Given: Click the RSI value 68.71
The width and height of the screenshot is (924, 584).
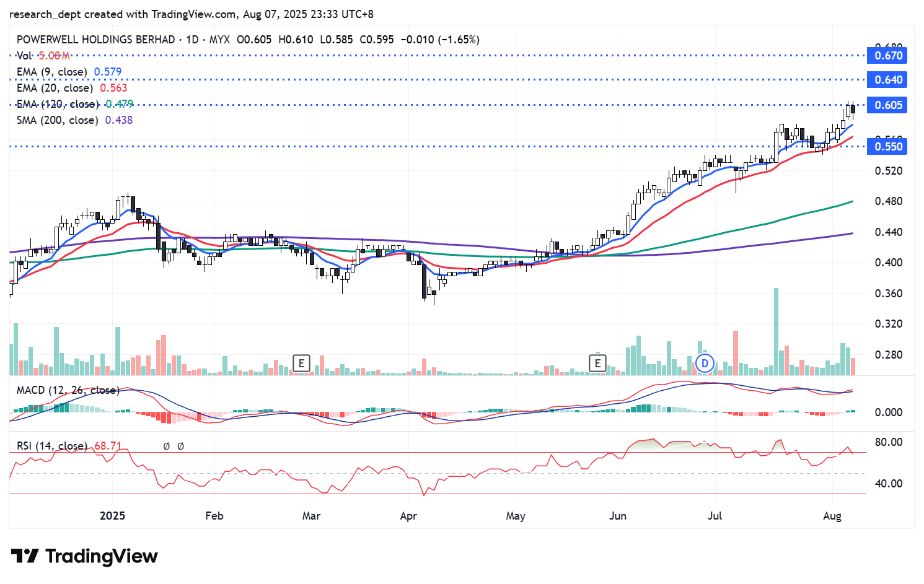Looking at the screenshot, I should pos(108,446).
